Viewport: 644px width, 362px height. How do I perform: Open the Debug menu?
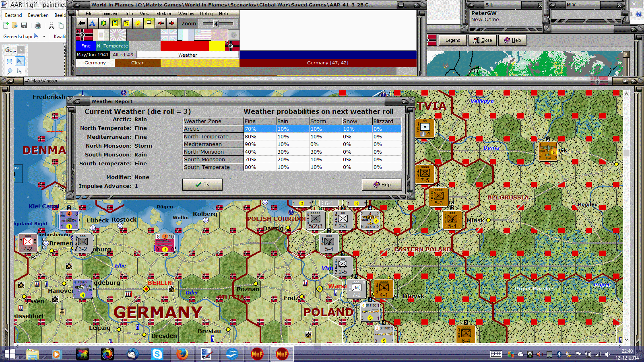pos(206,14)
